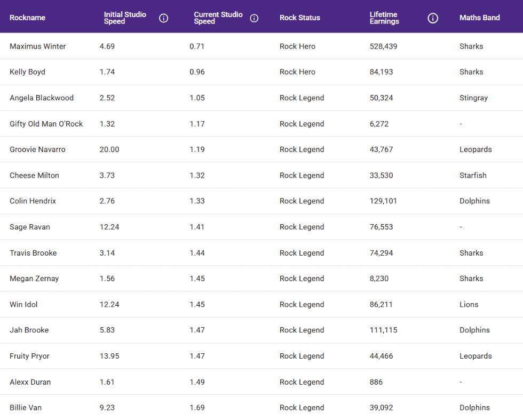The height and width of the screenshot is (420, 523).
Task: Choose Colin Hendrix from the list
Action: click(33, 201)
